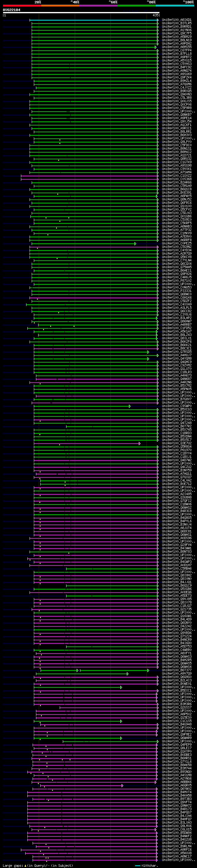Click the white query sequence bar
This screenshot has height=868, width=197.
(x=81, y=12)
